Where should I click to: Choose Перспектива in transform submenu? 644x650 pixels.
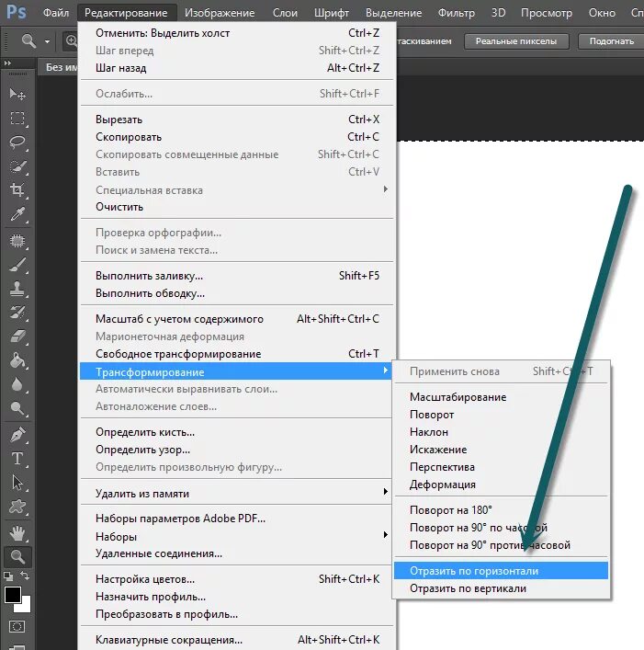coord(501,467)
